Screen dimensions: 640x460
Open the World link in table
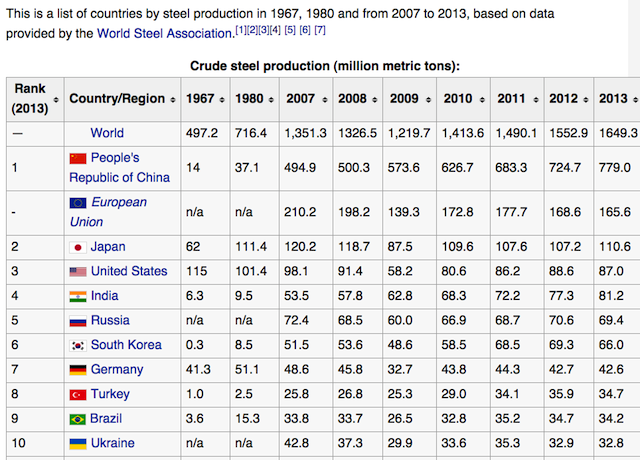107,133
